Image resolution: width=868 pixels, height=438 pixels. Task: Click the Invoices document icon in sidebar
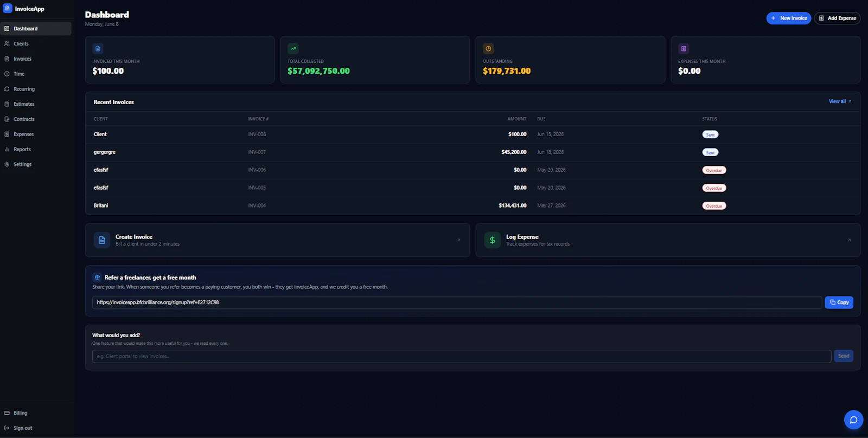[7, 59]
